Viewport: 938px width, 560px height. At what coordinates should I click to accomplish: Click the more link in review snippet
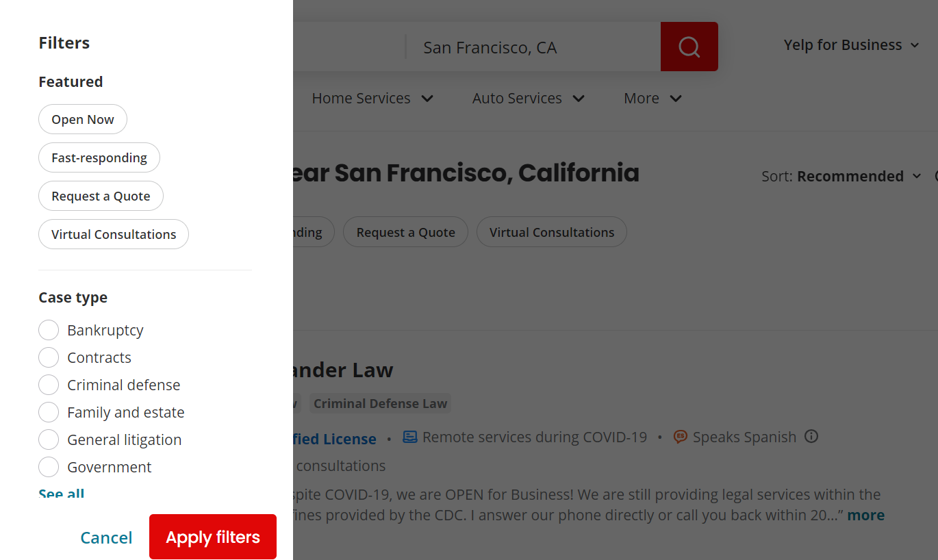pos(866,515)
